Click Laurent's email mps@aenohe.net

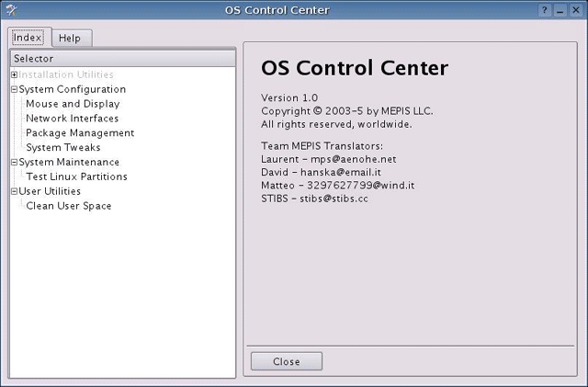(x=353, y=159)
